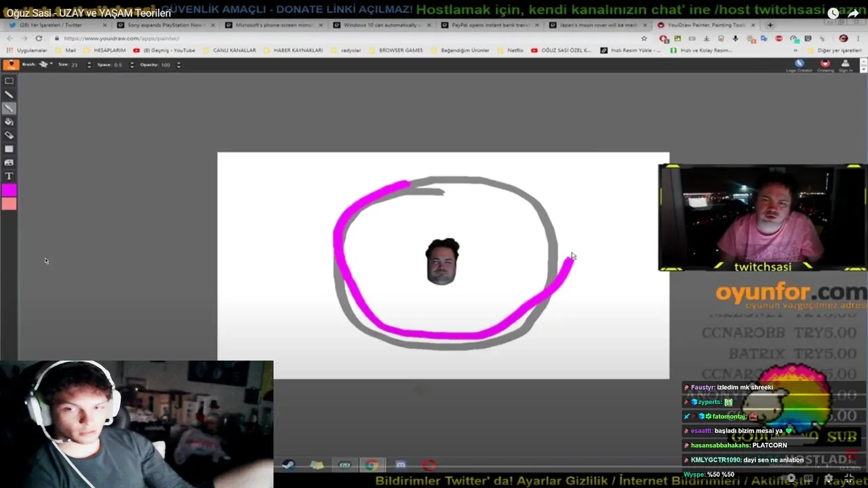Switch to the Windows 10 can automatically tab
The image size is (868, 488).
click(382, 25)
